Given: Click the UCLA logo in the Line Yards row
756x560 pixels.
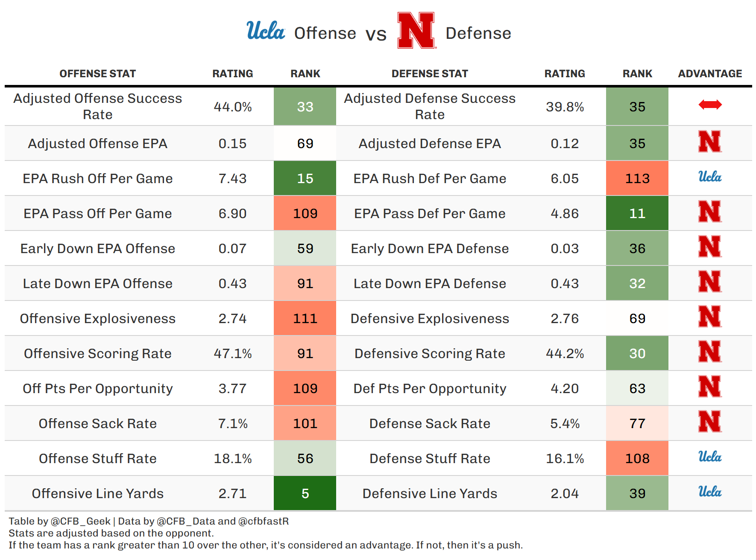Looking at the screenshot, I should tap(710, 492).
